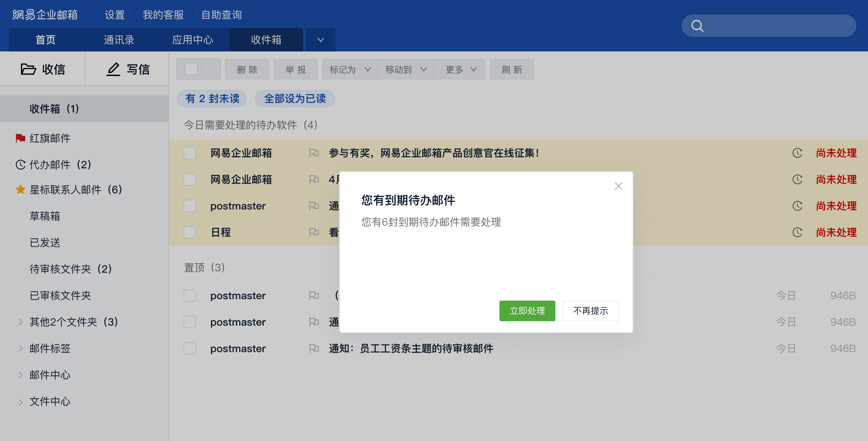Click 尚未处理 on the 日程 email
Image resolution: width=868 pixels, height=441 pixels.
836,232
